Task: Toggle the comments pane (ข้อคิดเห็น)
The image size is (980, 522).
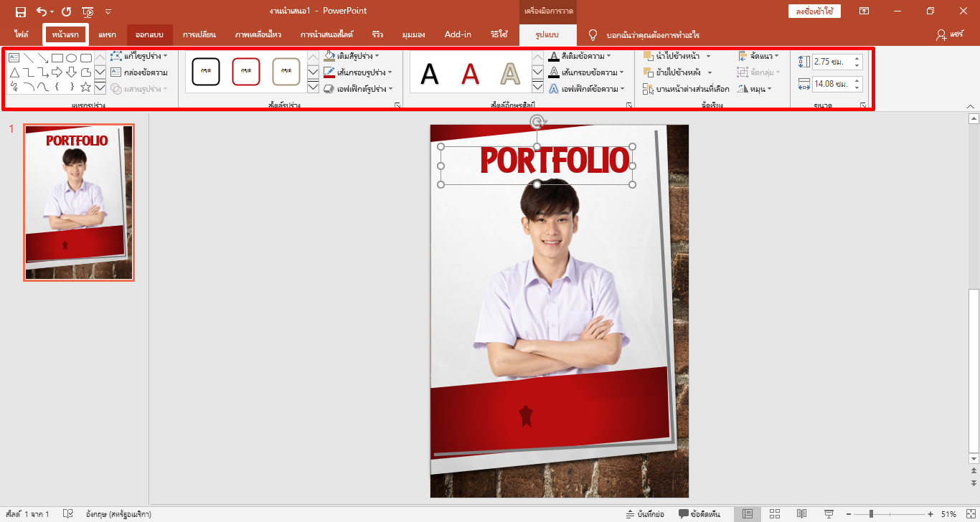Action: 700,514
